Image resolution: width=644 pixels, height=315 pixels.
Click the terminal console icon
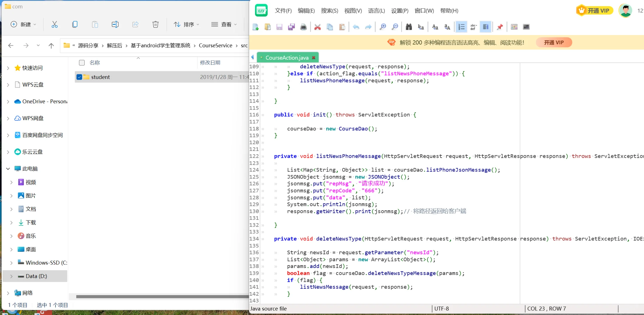click(x=526, y=27)
